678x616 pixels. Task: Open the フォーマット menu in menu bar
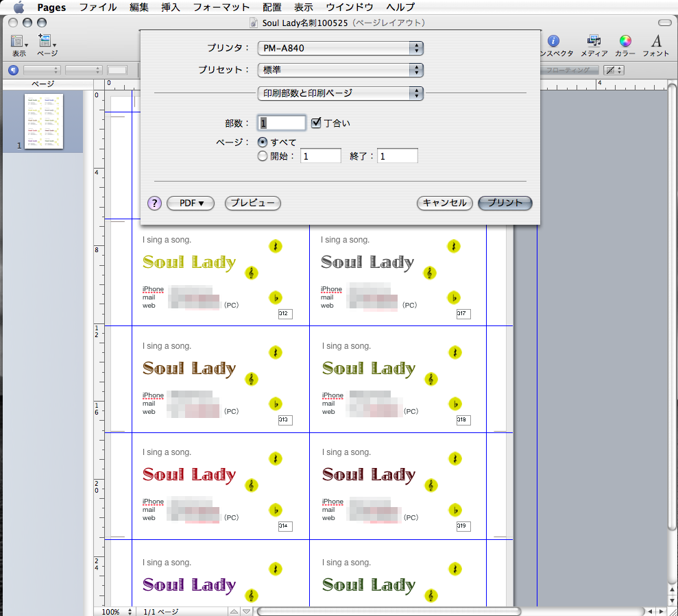pyautogui.click(x=221, y=8)
